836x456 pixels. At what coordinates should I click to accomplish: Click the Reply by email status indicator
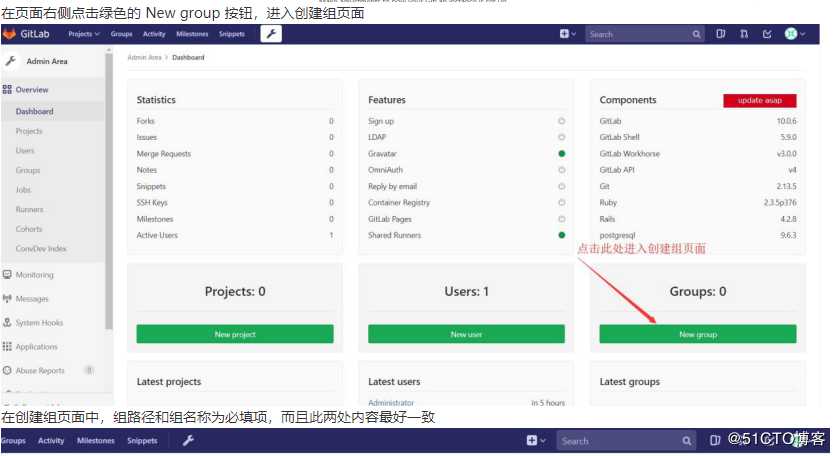561,187
